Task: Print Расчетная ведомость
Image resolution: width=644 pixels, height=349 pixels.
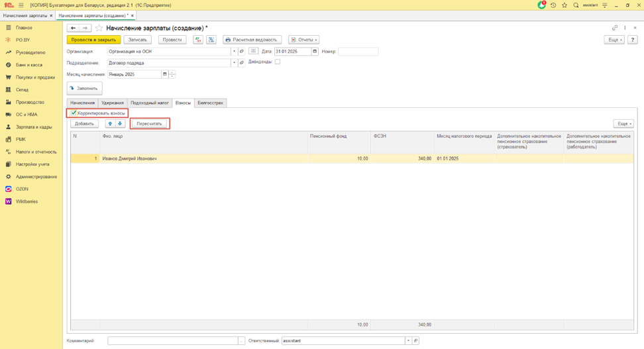Action: pos(252,40)
